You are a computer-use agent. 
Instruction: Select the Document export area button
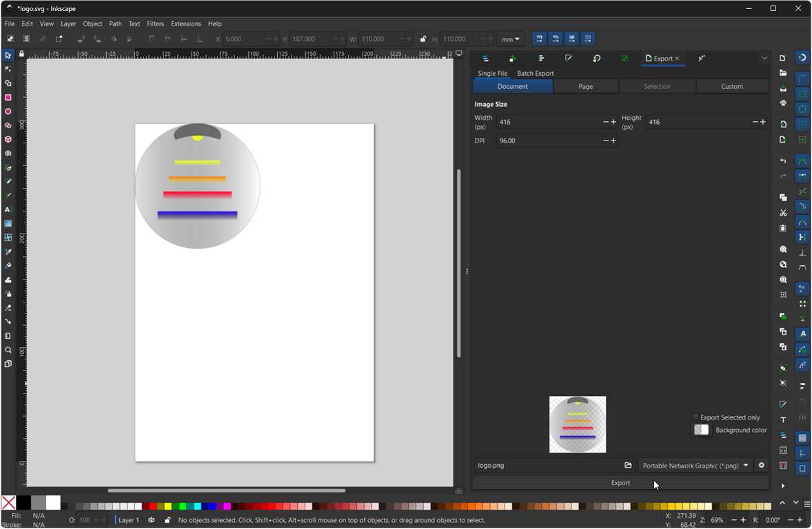513,86
